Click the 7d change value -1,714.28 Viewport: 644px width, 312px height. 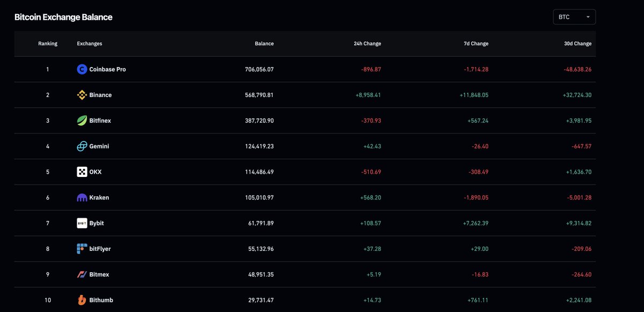pyautogui.click(x=476, y=69)
